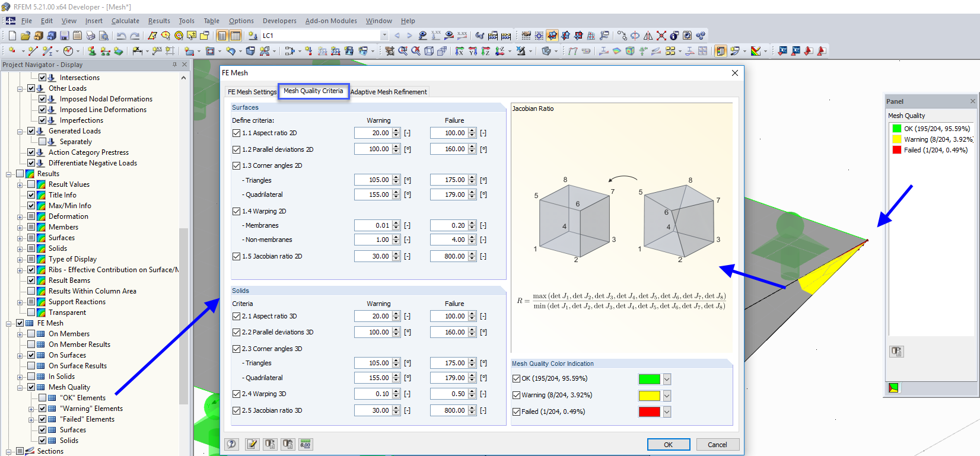Uncheck Result Beams in navigator
Screen dimensions: 980x456
pos(31,280)
